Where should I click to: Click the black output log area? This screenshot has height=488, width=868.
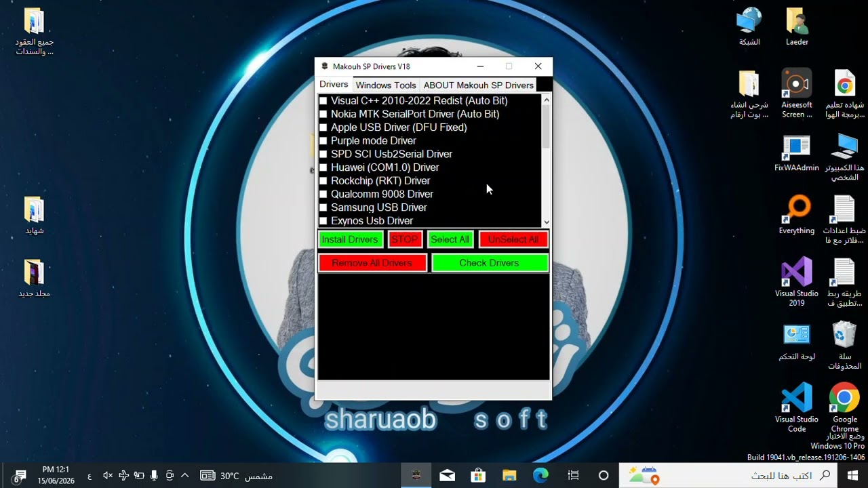433,327
